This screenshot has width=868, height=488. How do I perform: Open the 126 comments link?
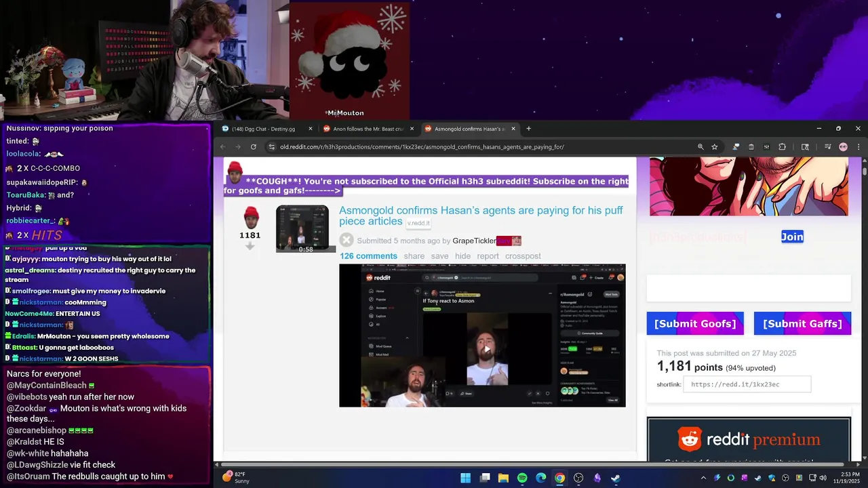(368, 256)
